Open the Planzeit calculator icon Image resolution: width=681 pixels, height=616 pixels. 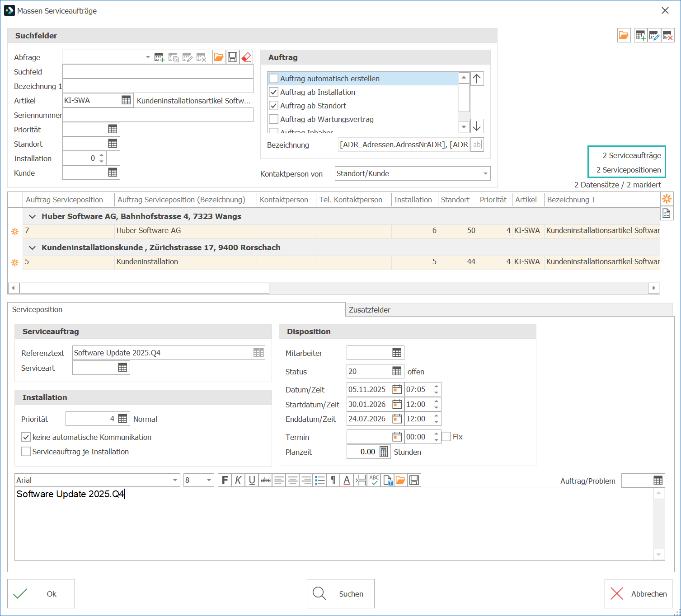pyautogui.click(x=384, y=452)
